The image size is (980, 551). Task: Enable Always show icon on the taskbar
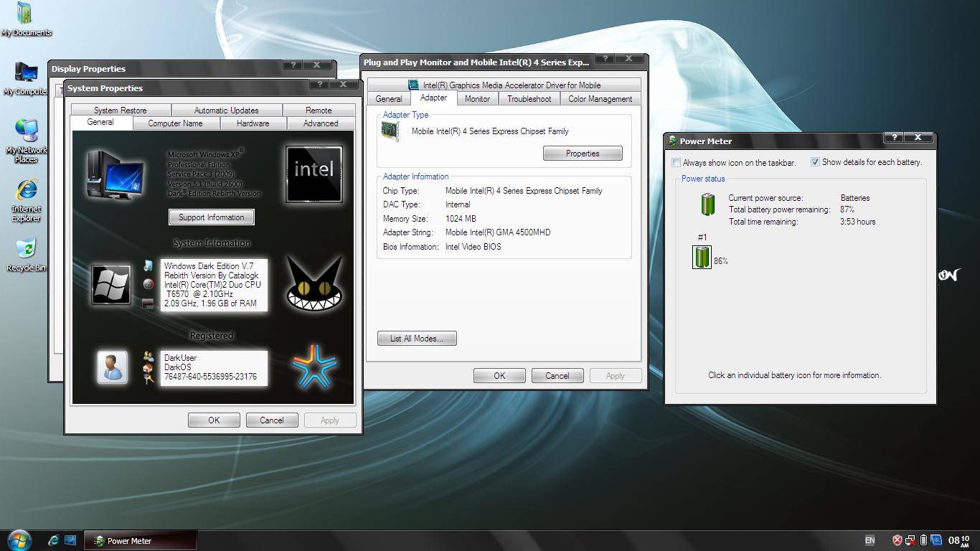click(x=676, y=163)
